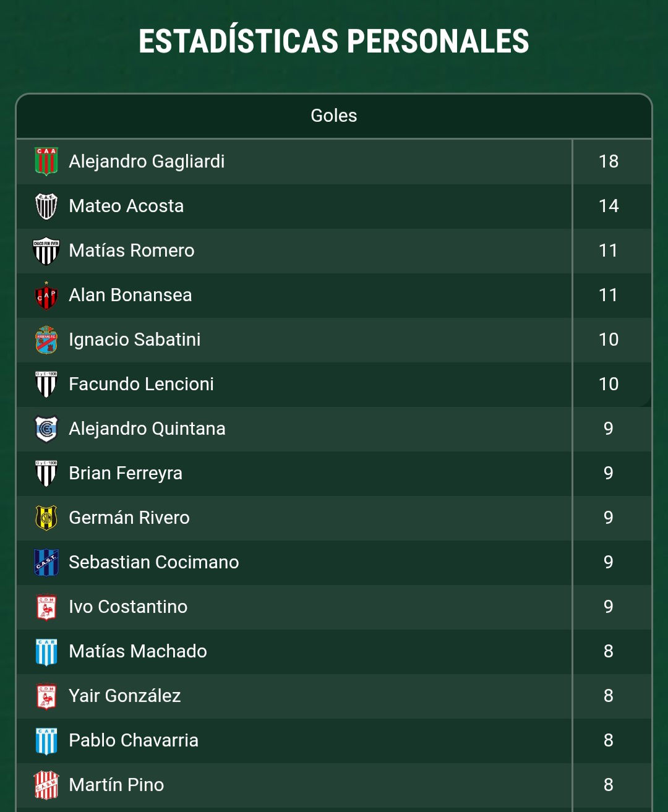
Task: Select the light-blue crest next to Matías Machado
Action: tap(46, 651)
